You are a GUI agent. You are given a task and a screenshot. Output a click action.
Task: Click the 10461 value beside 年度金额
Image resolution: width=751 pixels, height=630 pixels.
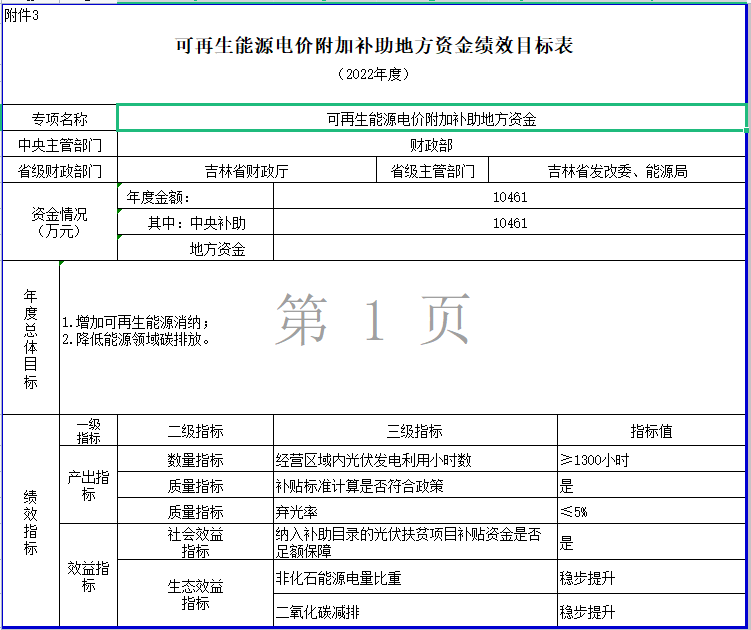tap(510, 197)
